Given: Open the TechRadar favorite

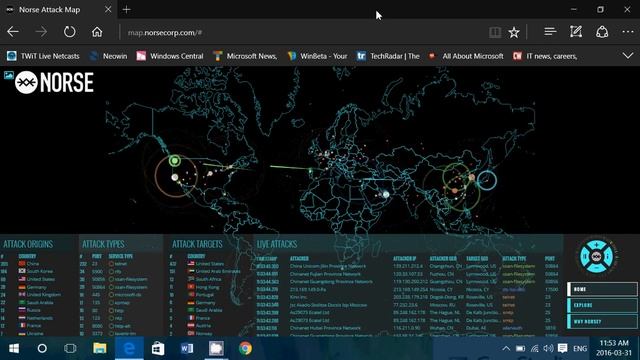Looking at the screenshot, I should tap(388, 56).
